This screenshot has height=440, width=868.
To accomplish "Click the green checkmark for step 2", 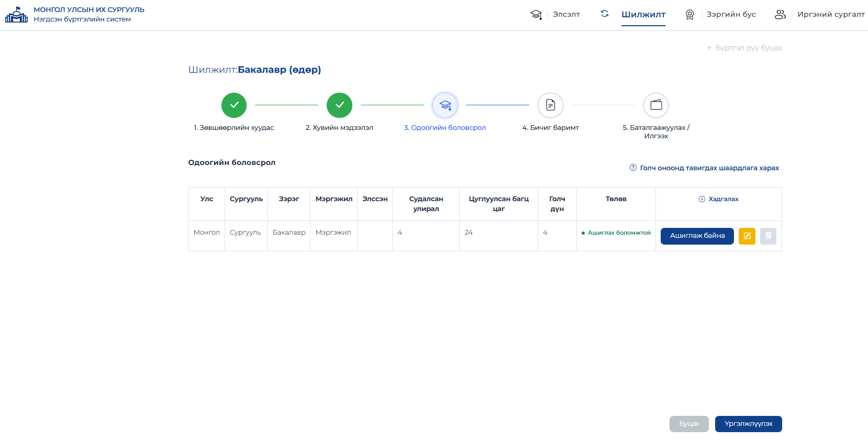I will 339,105.
